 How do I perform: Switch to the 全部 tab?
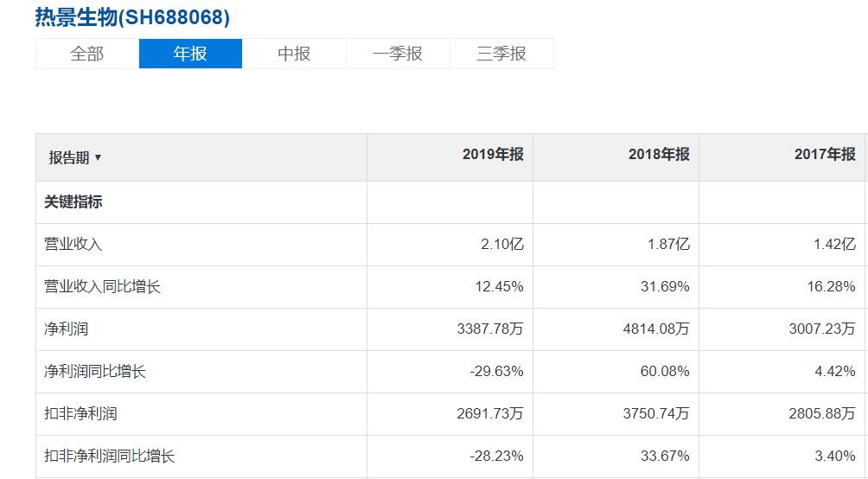tap(87, 54)
